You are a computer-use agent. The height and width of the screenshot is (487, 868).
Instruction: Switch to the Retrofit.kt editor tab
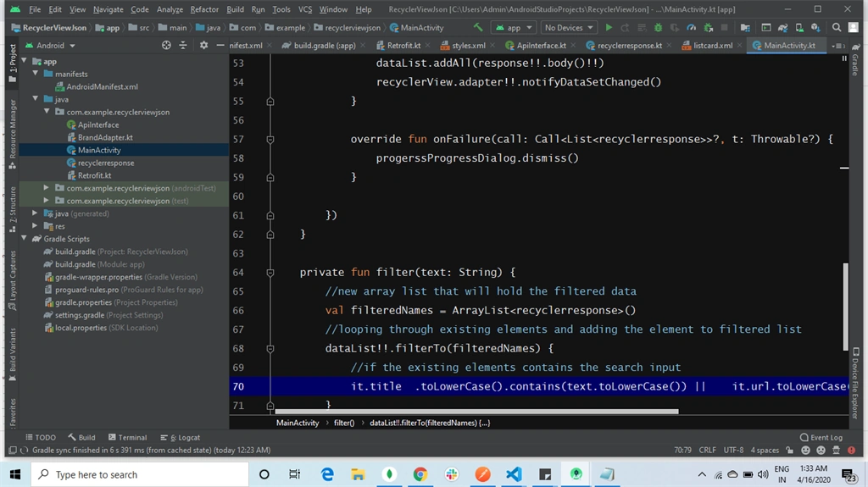[x=403, y=46]
